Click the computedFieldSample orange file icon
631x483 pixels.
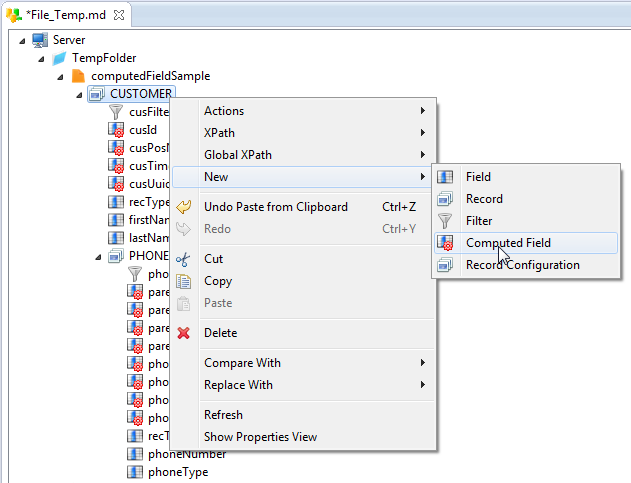[x=78, y=76]
